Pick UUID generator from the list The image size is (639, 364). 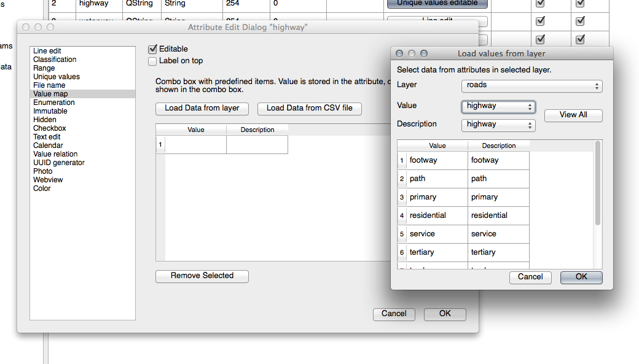(x=59, y=163)
